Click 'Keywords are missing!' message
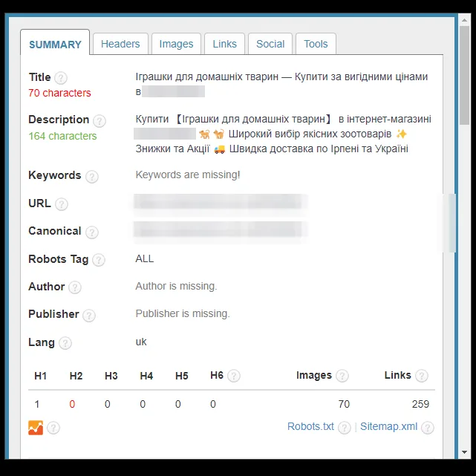 (x=188, y=175)
